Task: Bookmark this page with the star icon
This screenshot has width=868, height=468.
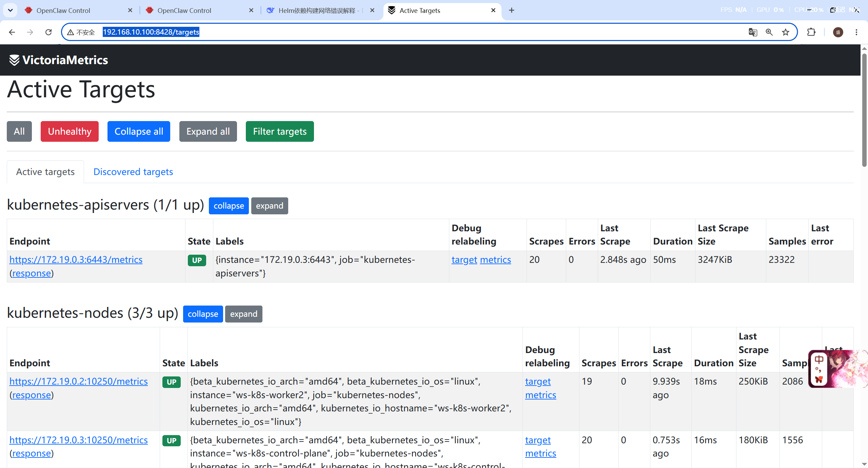Action: tap(786, 32)
